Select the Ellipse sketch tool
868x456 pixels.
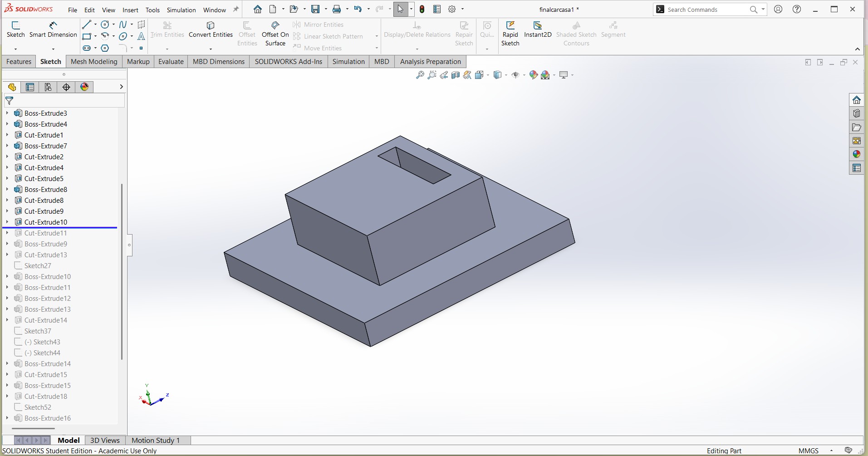[123, 36]
